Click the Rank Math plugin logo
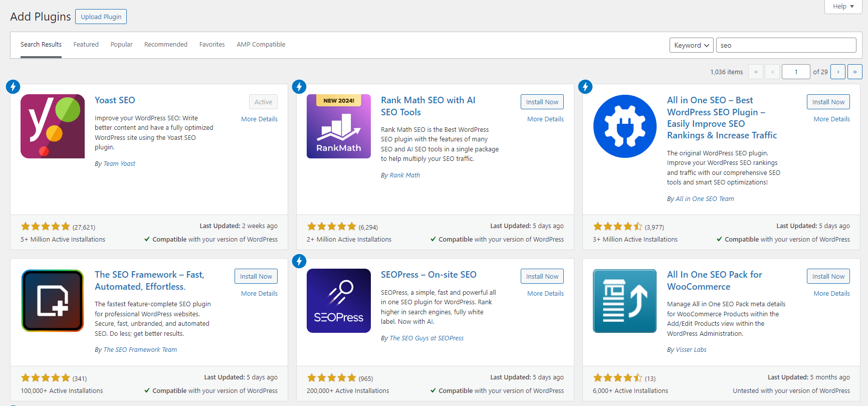This screenshot has width=868, height=406. click(339, 126)
